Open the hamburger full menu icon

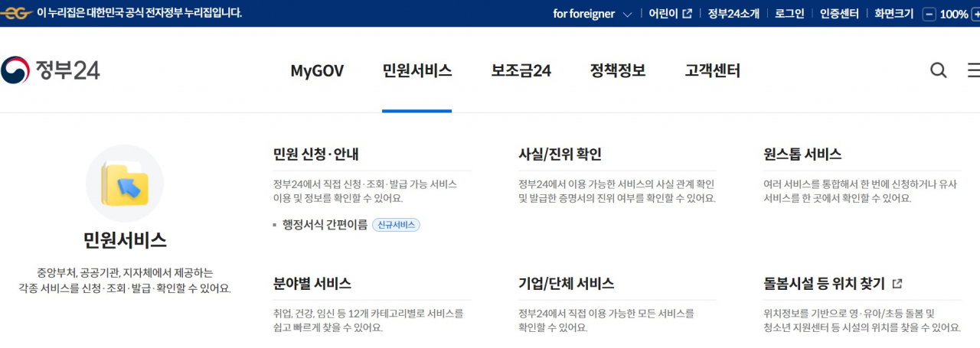click(974, 71)
